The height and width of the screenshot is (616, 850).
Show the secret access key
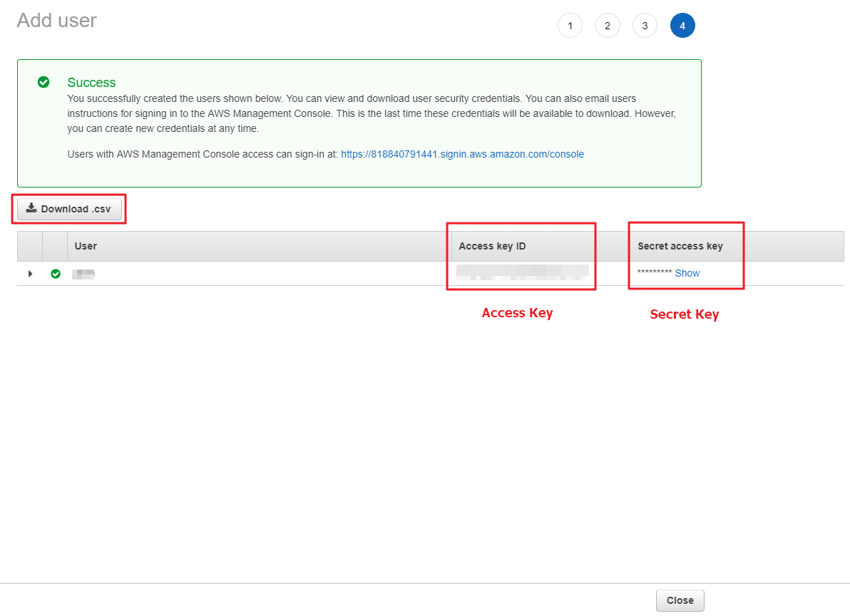tap(687, 273)
